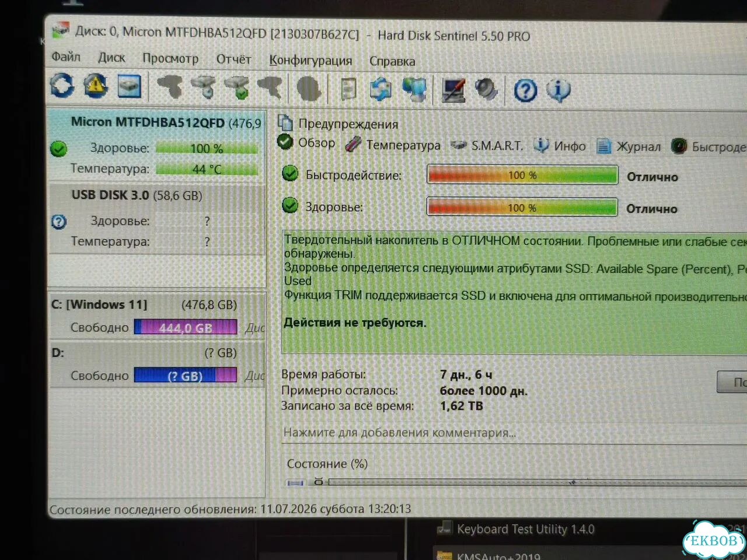Click the C: free space 444,0 GB bar
Viewport: 747px width, 560px height.
point(186,327)
